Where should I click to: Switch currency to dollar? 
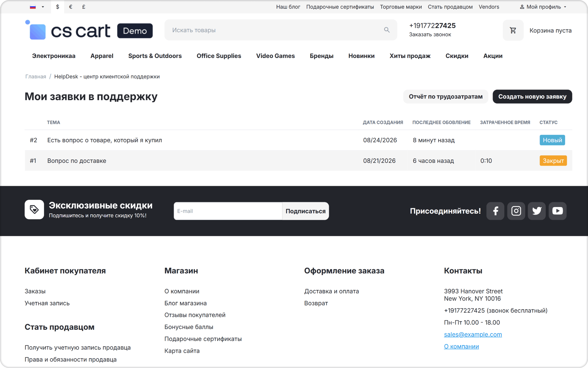[58, 7]
